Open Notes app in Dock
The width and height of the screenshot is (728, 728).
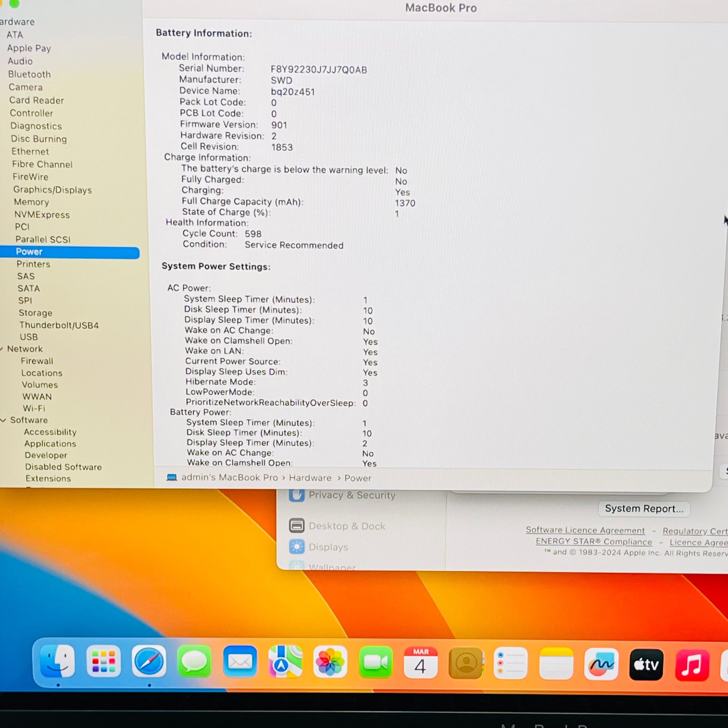(x=556, y=664)
